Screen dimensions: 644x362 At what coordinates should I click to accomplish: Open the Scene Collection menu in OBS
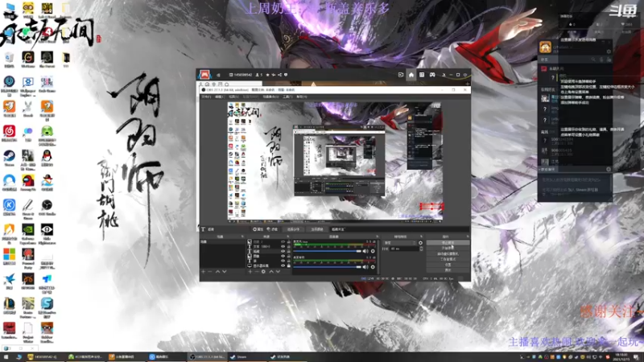[270, 97]
